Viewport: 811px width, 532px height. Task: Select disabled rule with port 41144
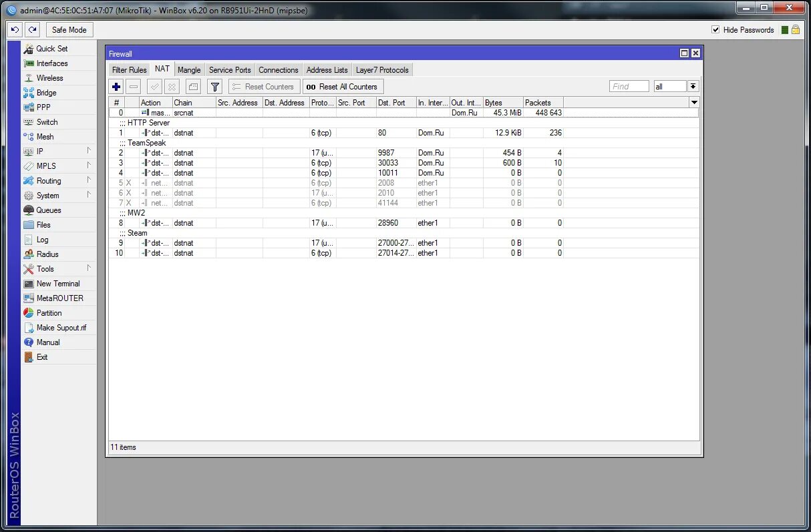pos(403,203)
